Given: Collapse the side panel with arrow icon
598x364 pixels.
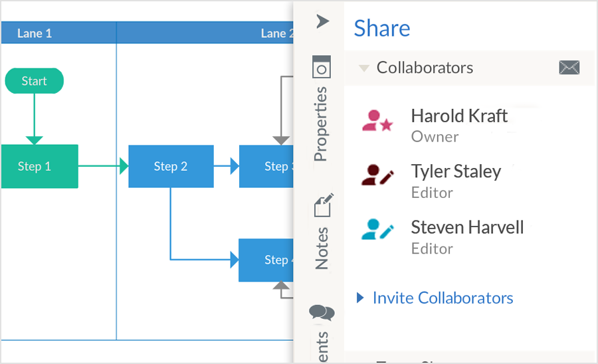Looking at the screenshot, I should tap(322, 21).
